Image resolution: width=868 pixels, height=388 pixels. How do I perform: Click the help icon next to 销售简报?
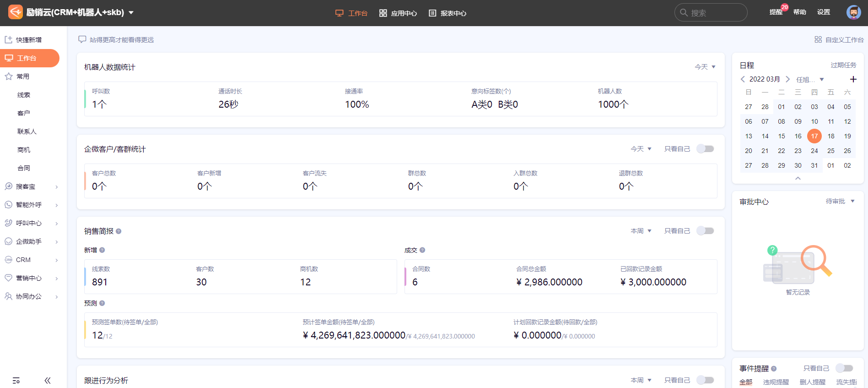[119, 231]
